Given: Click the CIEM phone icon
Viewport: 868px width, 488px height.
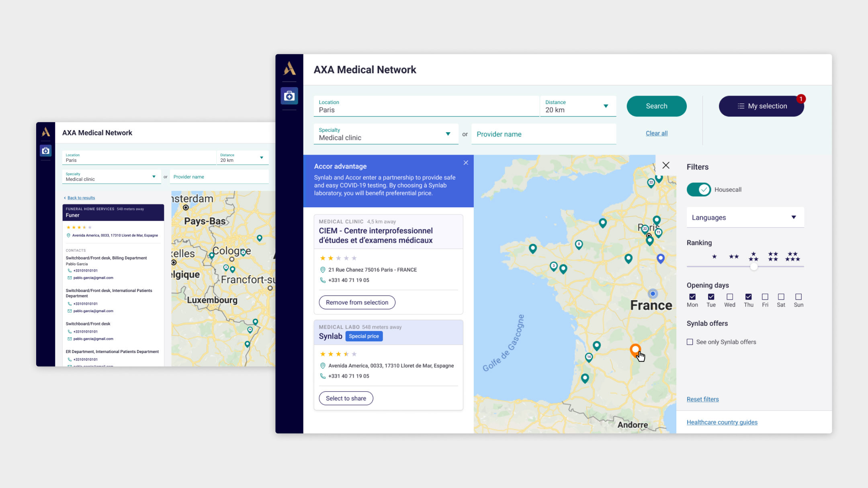Looking at the screenshot, I should (322, 280).
